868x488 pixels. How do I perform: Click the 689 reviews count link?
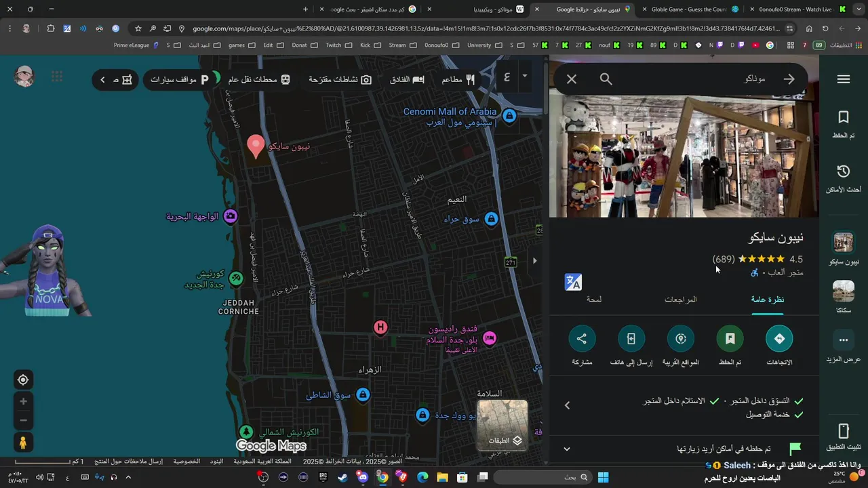tap(724, 260)
